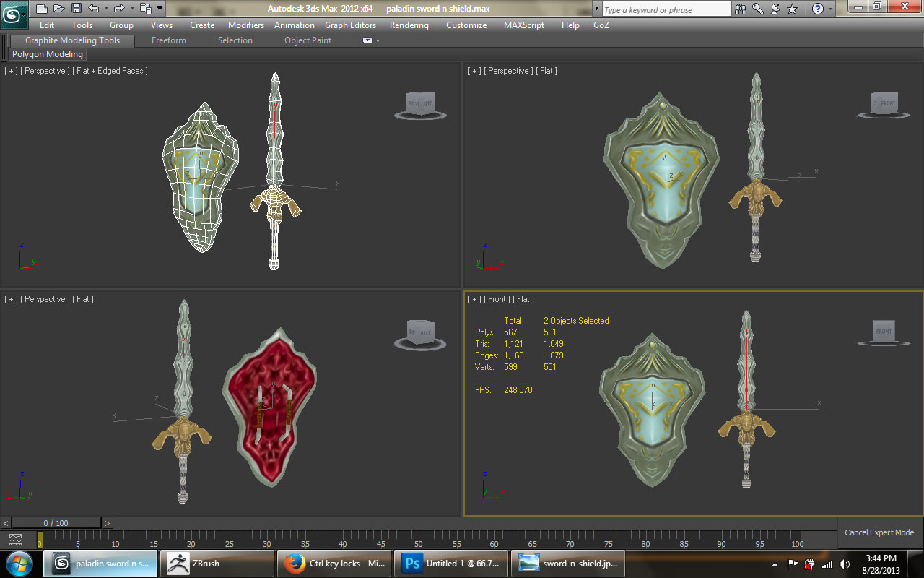Click the Help question mark icon
Image resolution: width=924 pixels, height=578 pixels.
click(818, 9)
